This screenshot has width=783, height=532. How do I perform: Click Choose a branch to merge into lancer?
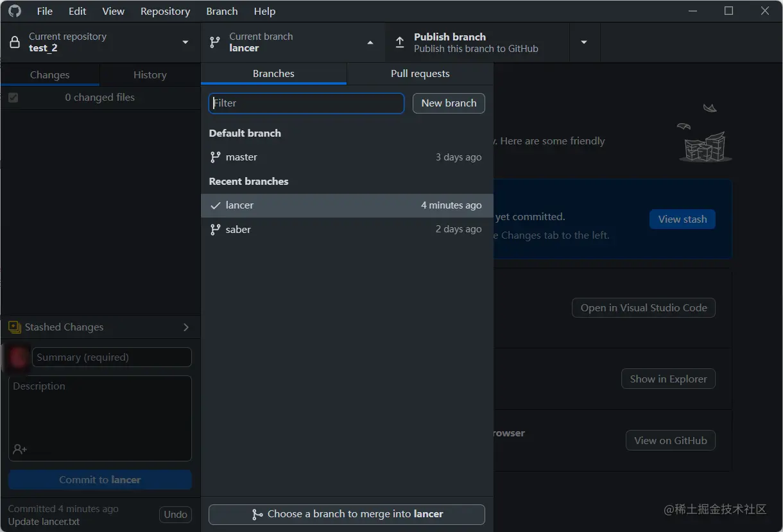[347, 514]
